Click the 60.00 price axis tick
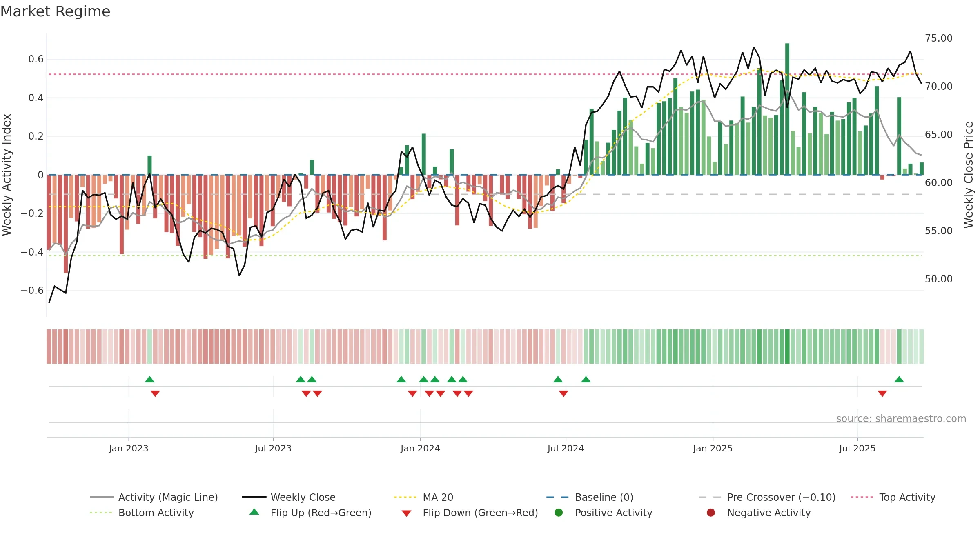 [x=939, y=183]
